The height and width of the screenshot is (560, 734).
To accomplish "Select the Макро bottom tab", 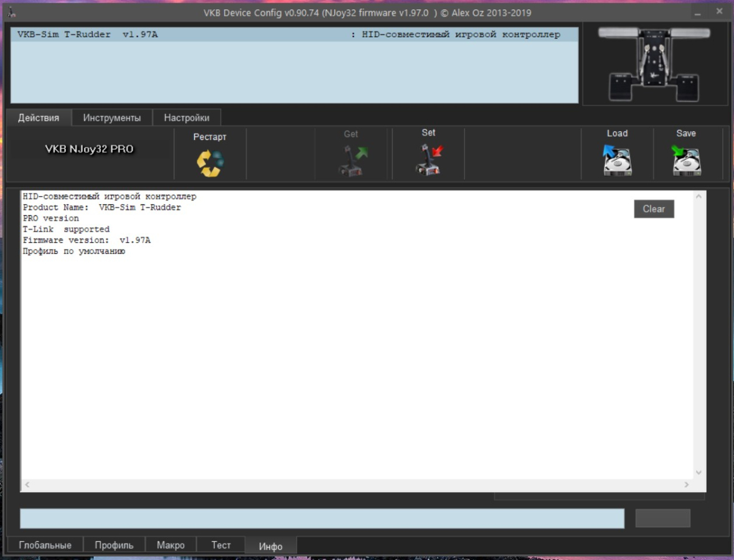I will point(171,545).
